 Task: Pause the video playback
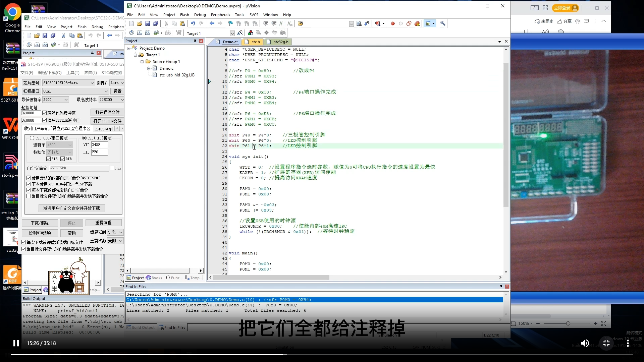(x=16, y=343)
